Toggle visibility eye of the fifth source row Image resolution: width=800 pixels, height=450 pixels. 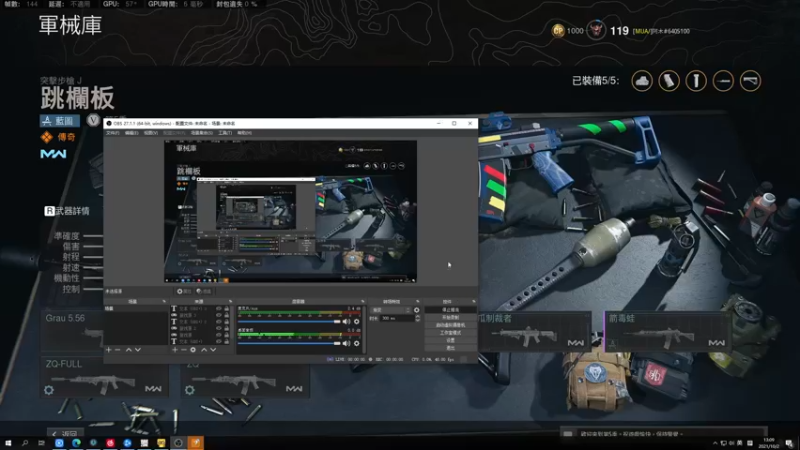coord(219,335)
